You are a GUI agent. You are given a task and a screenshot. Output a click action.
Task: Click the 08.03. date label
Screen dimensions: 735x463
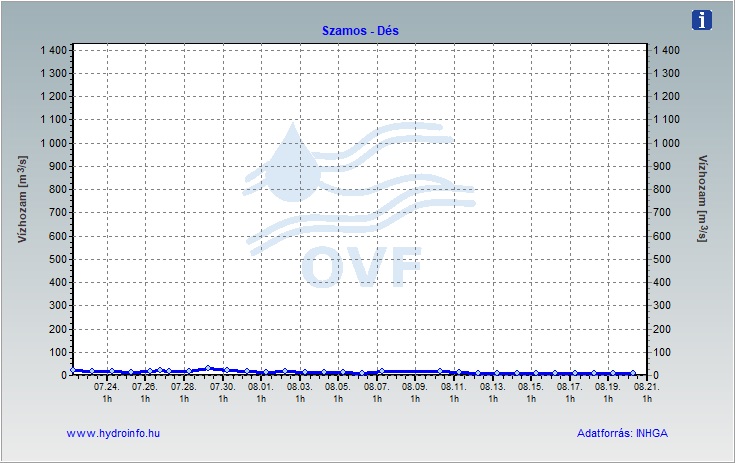(x=299, y=387)
